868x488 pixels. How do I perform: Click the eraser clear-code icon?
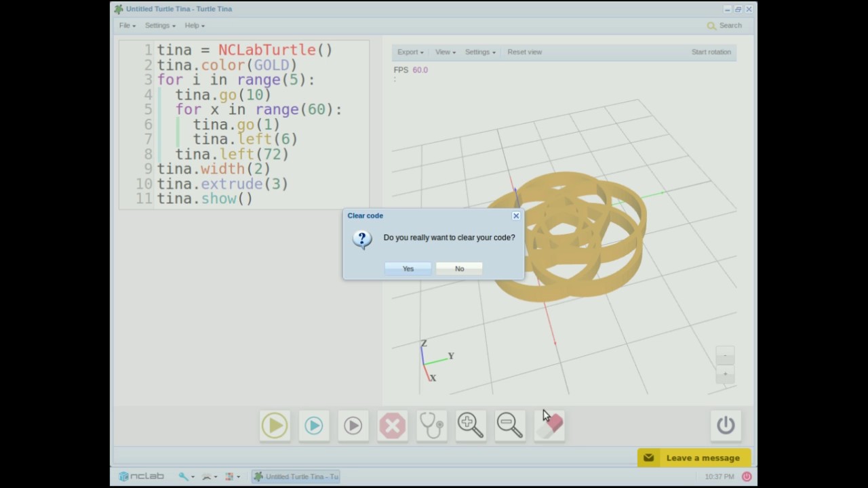pos(549,426)
